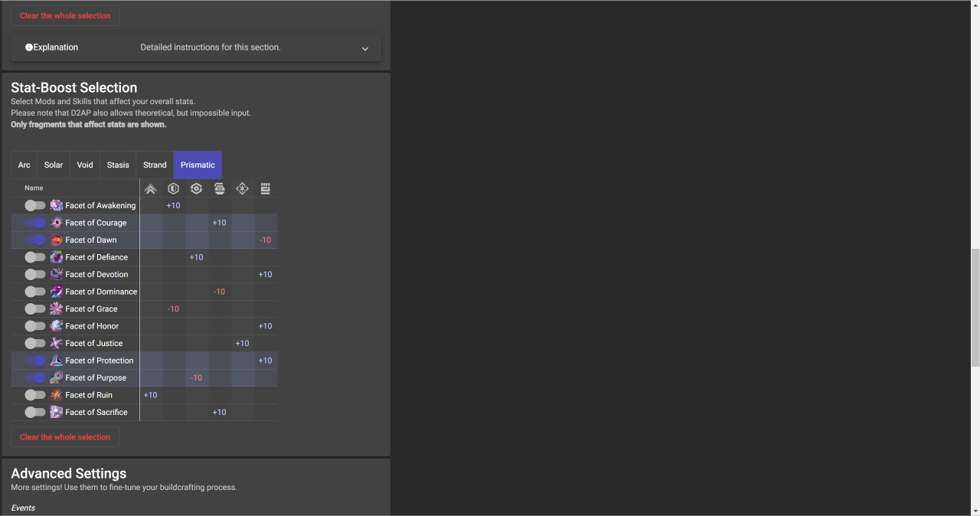The width and height of the screenshot is (980, 516).
Task: Switch on the Facet of Sacrifice toggle
Action: coord(35,412)
